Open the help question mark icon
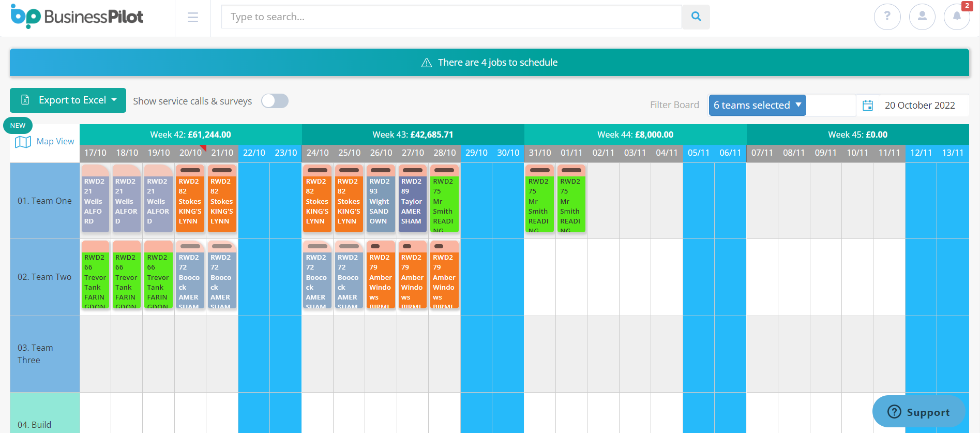 [x=887, y=17]
